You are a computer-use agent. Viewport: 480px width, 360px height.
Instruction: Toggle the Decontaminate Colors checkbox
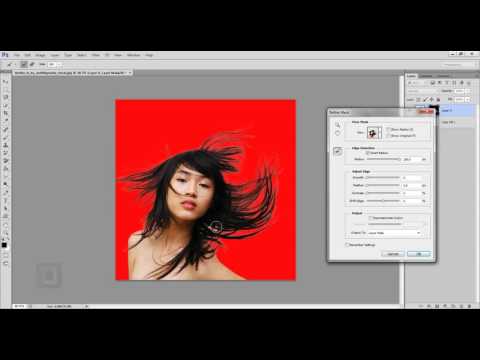pyautogui.click(x=370, y=218)
